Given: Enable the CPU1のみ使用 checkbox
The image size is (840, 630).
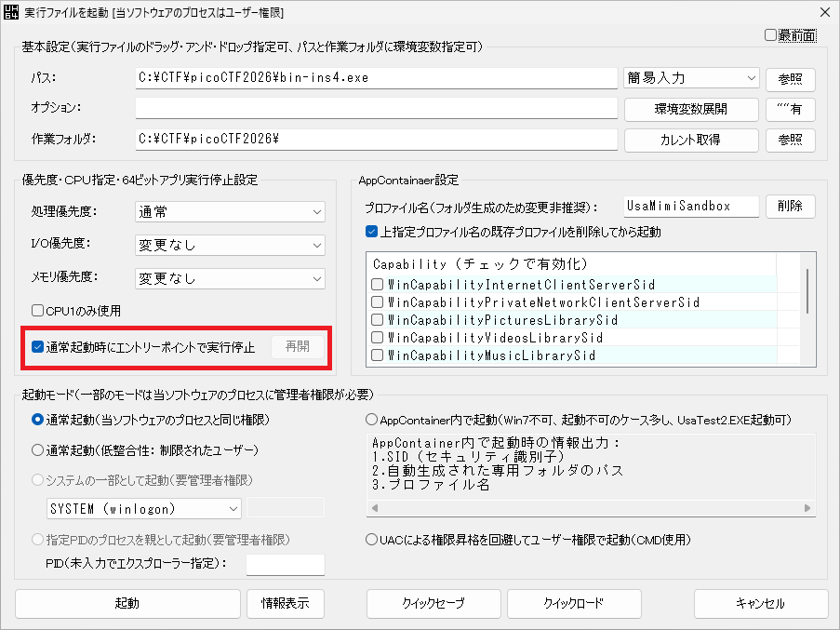Looking at the screenshot, I should pyautogui.click(x=38, y=311).
